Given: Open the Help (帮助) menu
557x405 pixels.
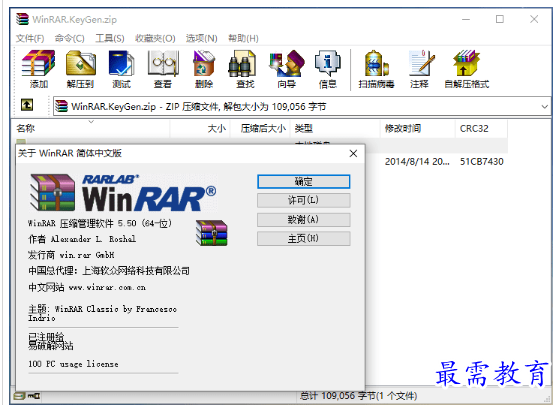Looking at the screenshot, I should pos(243,38).
